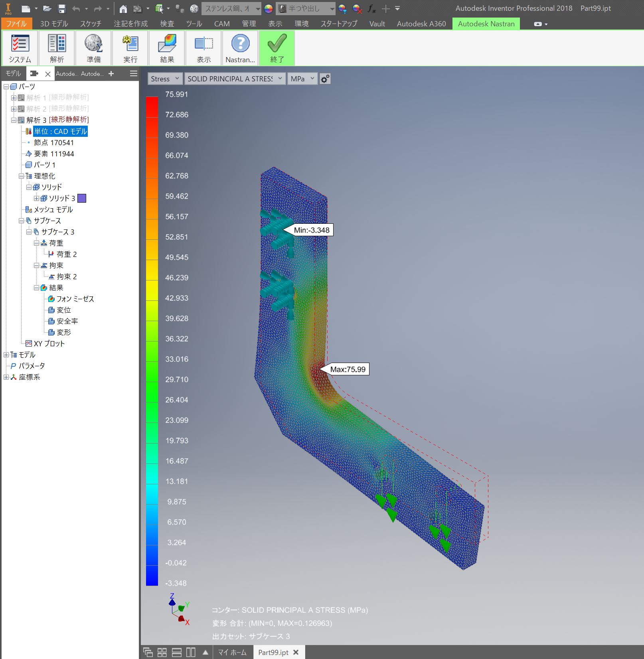
Task: Collapse the 解析 3 tree node
Action: [x=14, y=120]
